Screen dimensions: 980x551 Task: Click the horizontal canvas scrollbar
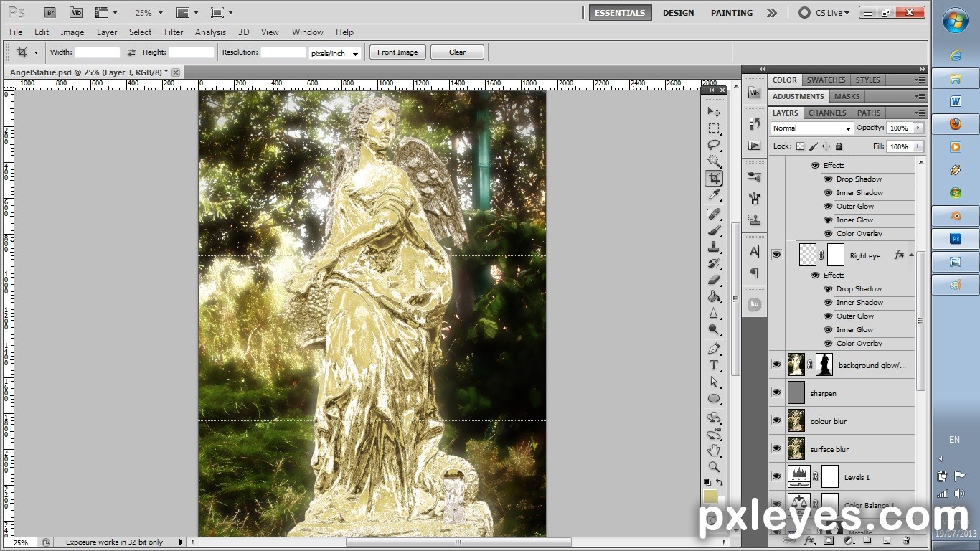pyautogui.click(x=458, y=542)
